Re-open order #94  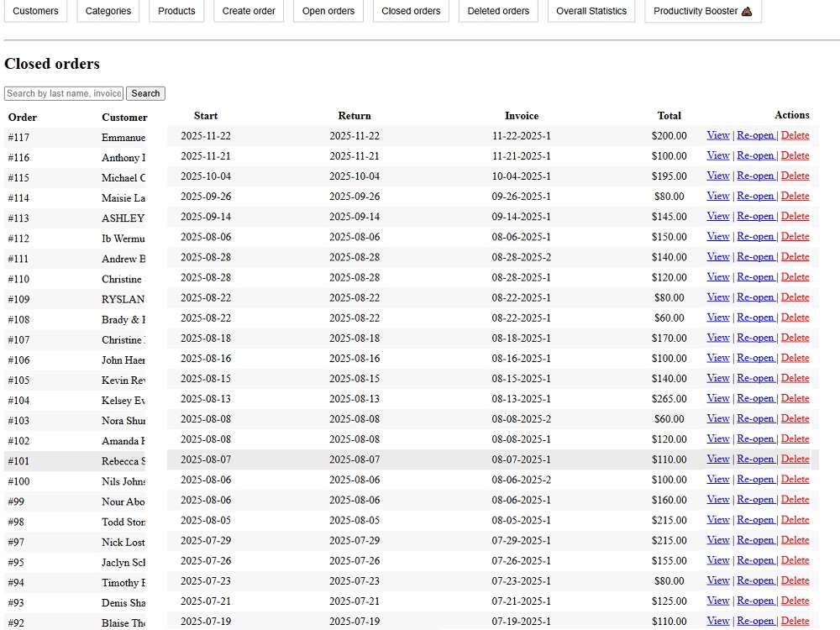[x=756, y=580]
